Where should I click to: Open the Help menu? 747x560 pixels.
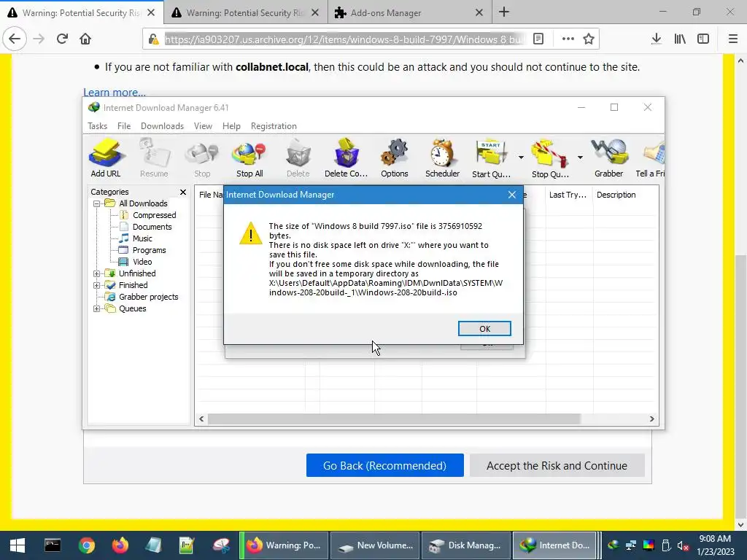tap(231, 126)
